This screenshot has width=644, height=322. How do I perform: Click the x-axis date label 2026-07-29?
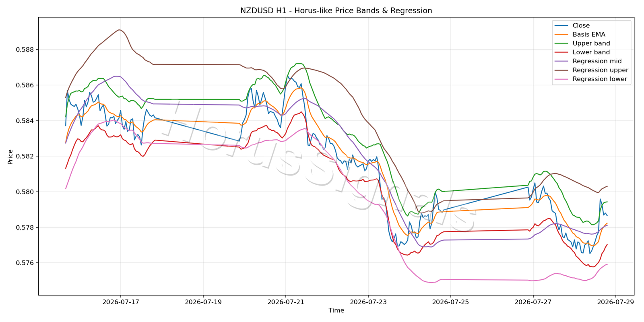coord(615,301)
